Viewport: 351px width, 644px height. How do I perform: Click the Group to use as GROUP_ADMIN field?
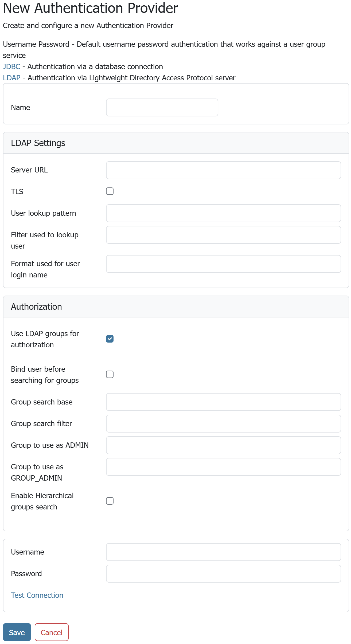pyautogui.click(x=223, y=467)
